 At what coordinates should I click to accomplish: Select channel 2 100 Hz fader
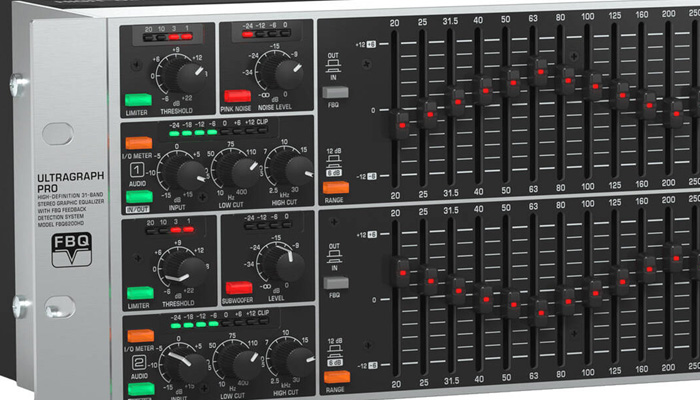(x=596, y=293)
